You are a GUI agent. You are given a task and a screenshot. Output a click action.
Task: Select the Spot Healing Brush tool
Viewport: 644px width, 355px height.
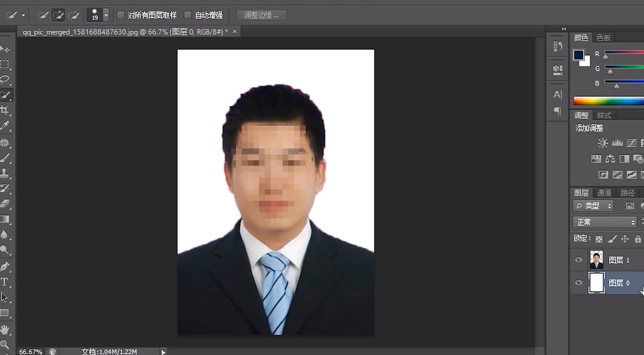coord(5,142)
